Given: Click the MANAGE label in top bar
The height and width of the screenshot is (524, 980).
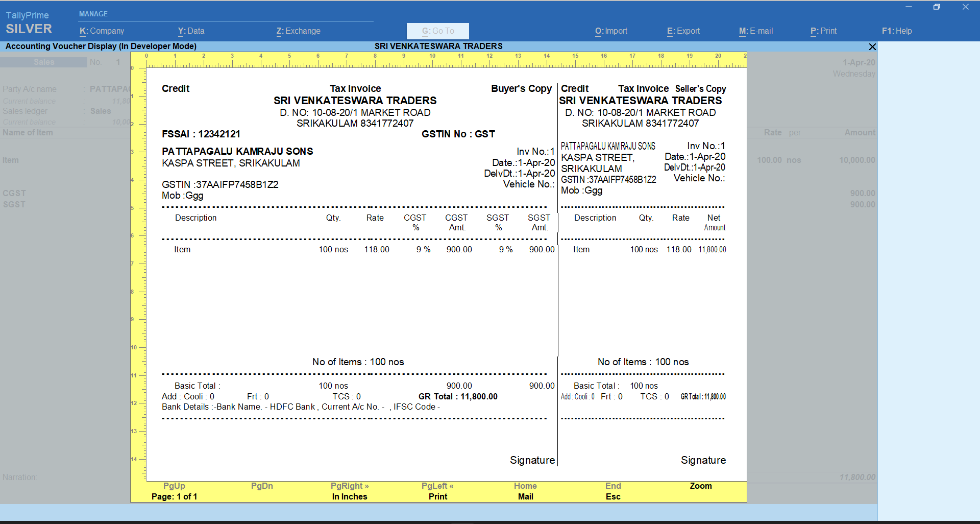Looking at the screenshot, I should (93, 14).
